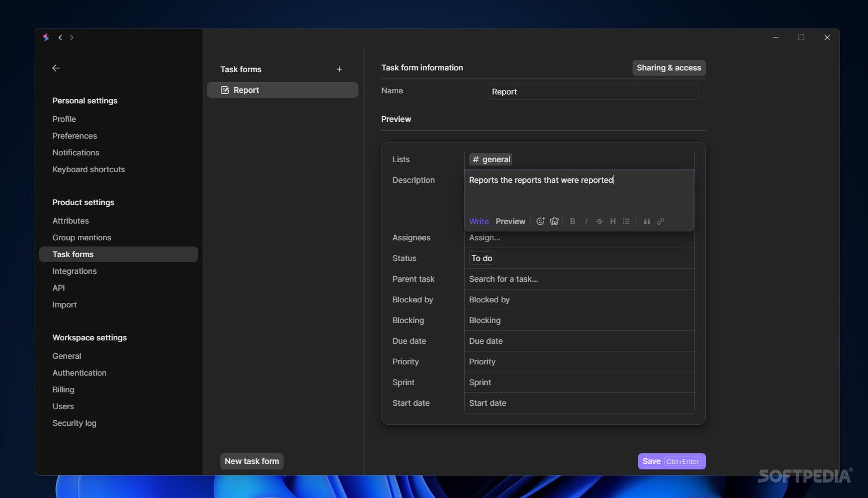Apply strikethrough formatting in description
The width and height of the screenshot is (868, 498).
point(600,221)
